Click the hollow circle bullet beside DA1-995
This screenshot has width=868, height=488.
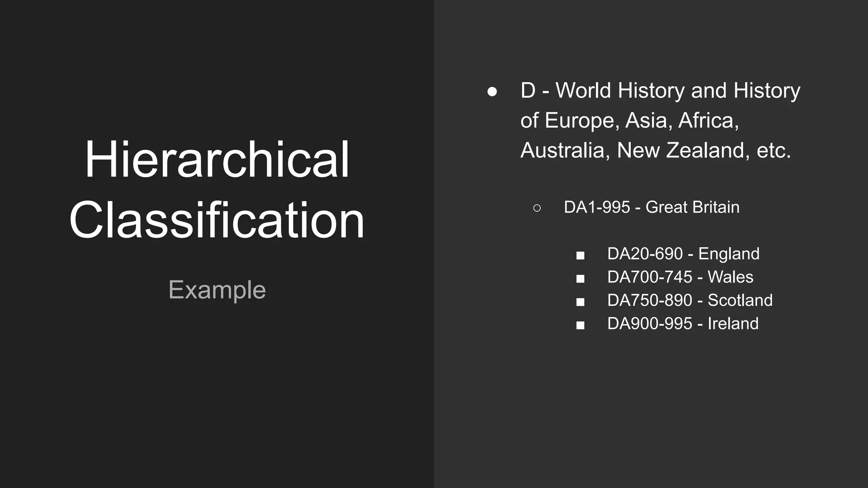click(537, 208)
